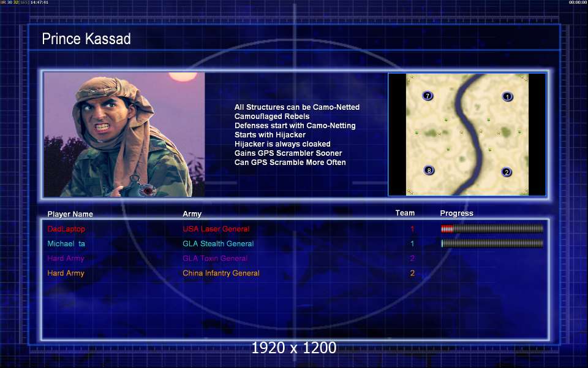Click 'Defenses start with Camo-Netting' line
Screen dimensions: 588x368
tap(295, 125)
